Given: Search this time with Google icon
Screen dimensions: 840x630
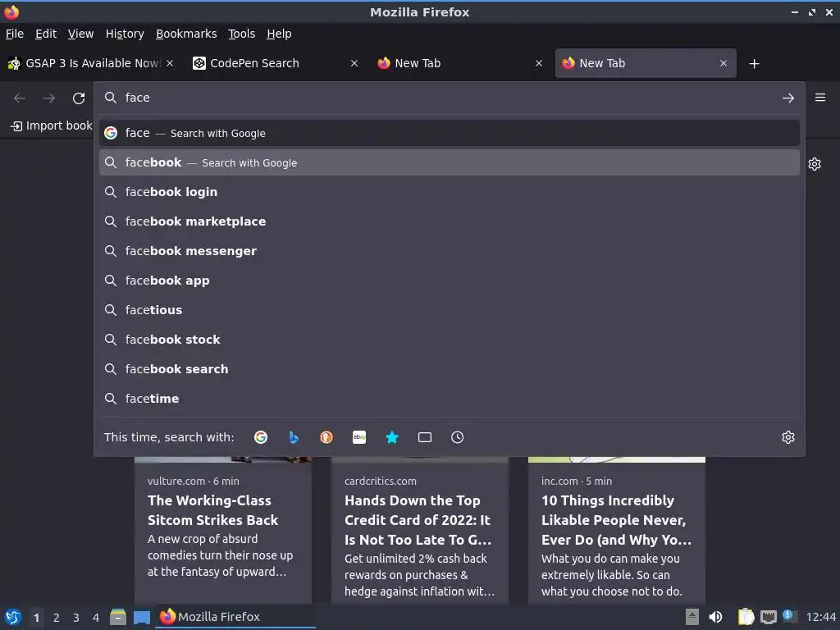Looking at the screenshot, I should [261, 437].
